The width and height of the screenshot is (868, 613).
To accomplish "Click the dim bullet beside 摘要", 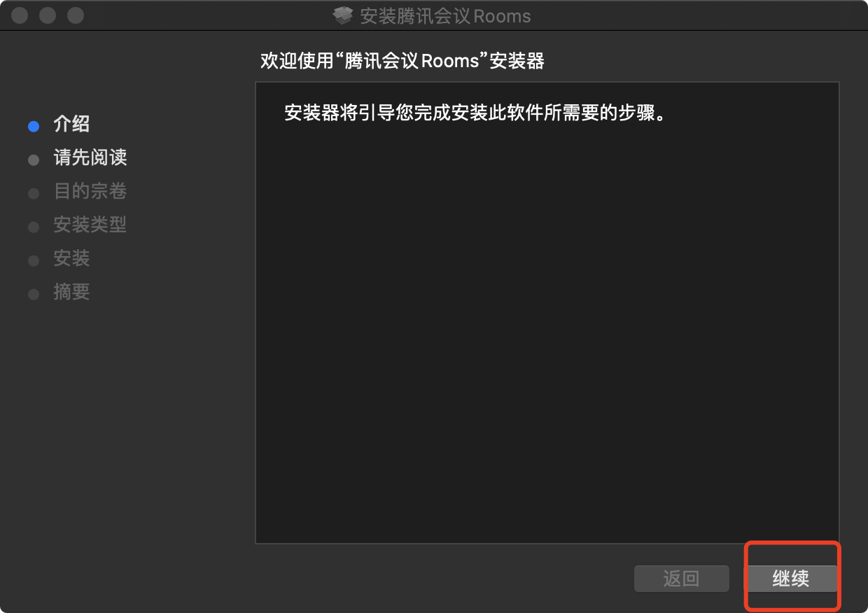I will (x=33, y=295).
